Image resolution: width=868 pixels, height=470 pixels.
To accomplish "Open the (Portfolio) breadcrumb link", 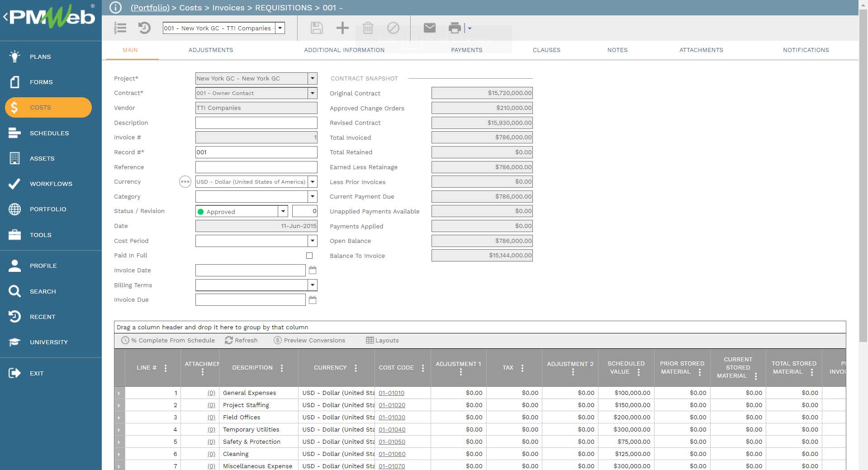I will 150,8.
